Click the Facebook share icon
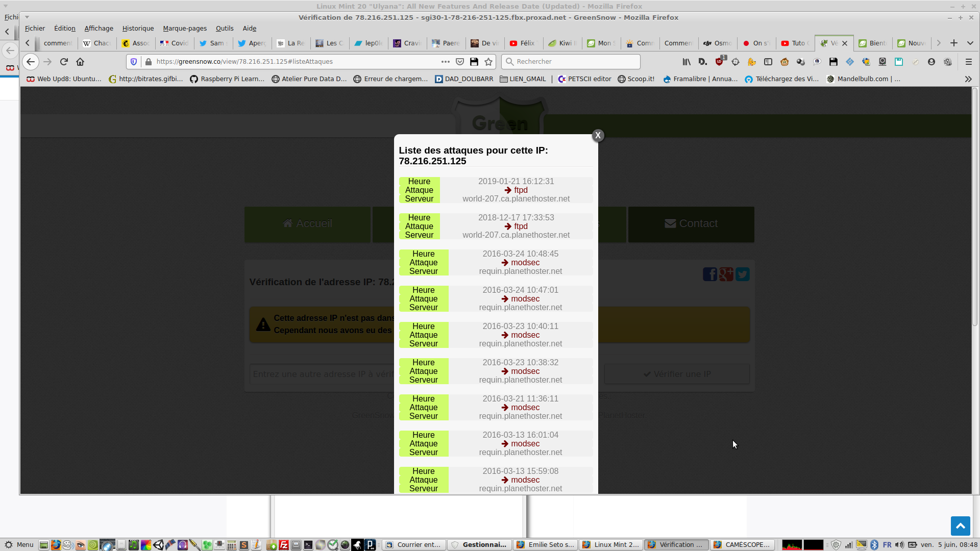This screenshot has height=551, width=980. [x=709, y=274]
